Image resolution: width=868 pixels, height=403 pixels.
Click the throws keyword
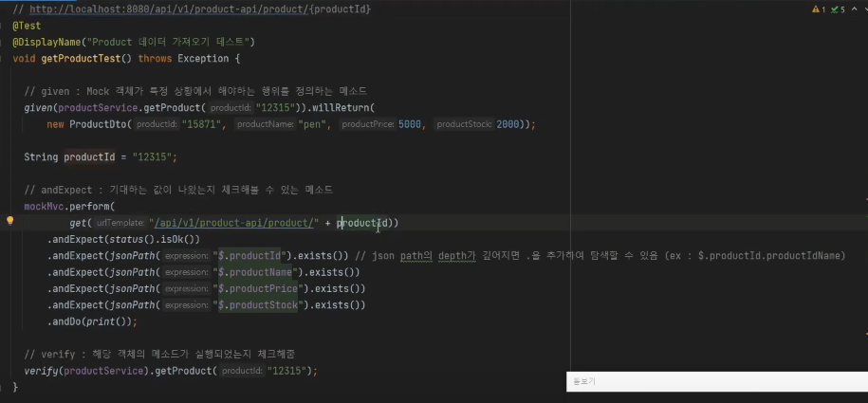155,59
